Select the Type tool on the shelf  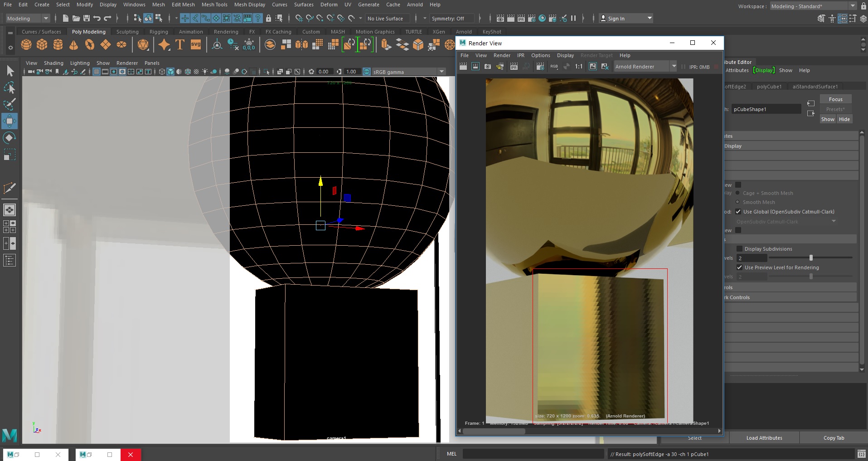(x=179, y=44)
